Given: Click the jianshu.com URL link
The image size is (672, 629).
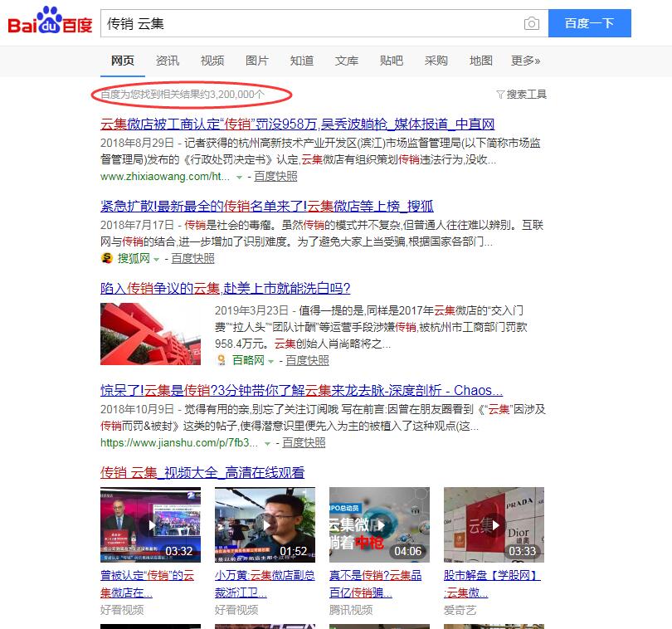Looking at the screenshot, I should [179, 442].
